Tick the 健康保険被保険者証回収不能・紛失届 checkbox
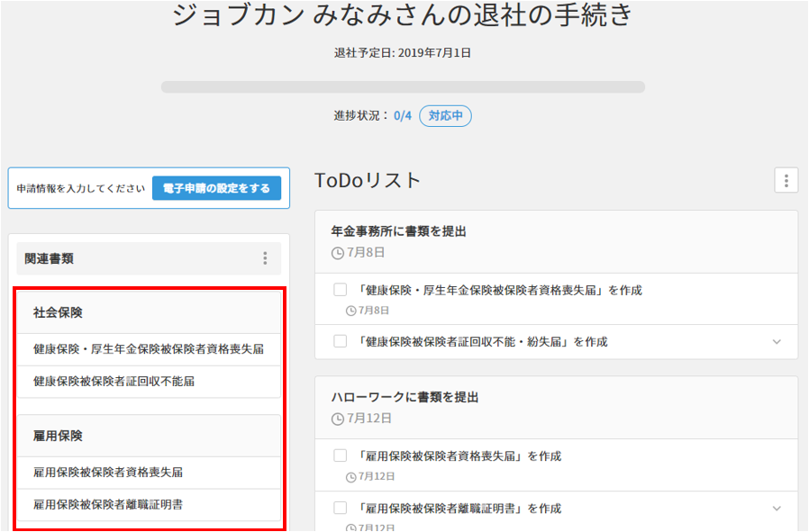This screenshot has height=532, width=809. (340, 341)
